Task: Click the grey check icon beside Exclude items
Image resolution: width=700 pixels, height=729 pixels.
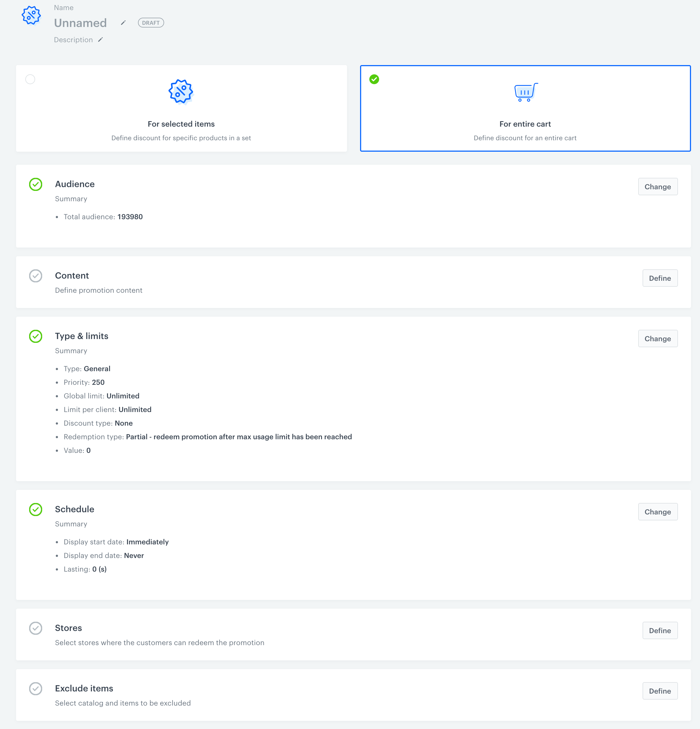Action: click(x=36, y=689)
